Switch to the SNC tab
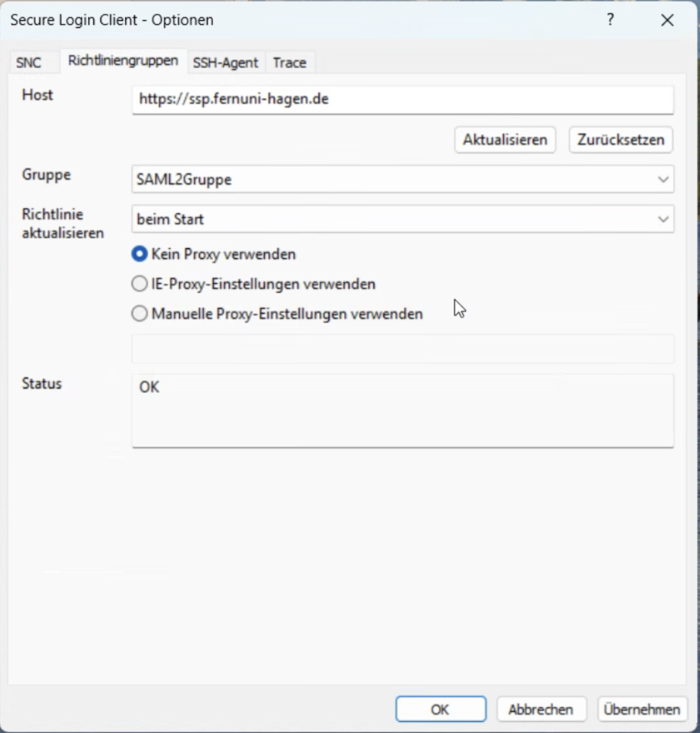Image resolution: width=700 pixels, height=733 pixels. [x=29, y=63]
